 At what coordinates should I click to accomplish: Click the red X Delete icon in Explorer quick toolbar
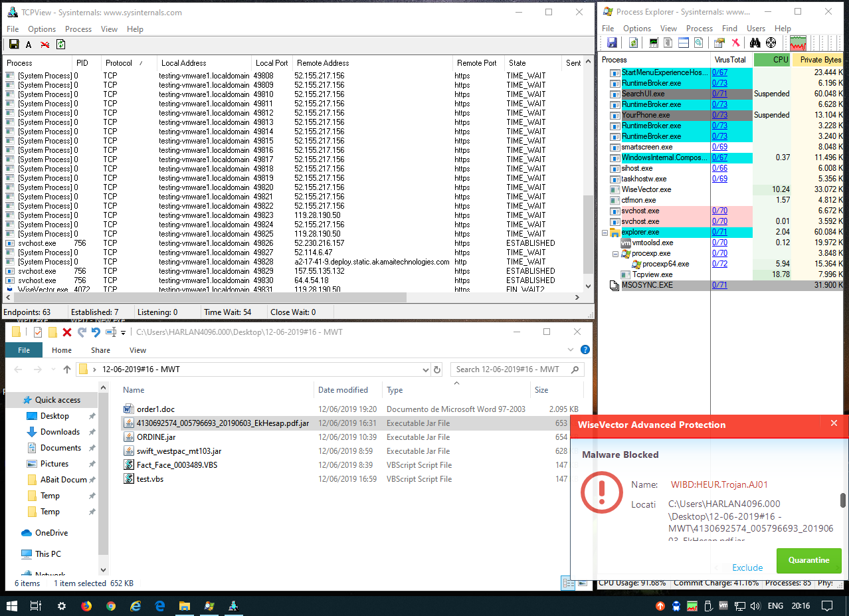[67, 332]
